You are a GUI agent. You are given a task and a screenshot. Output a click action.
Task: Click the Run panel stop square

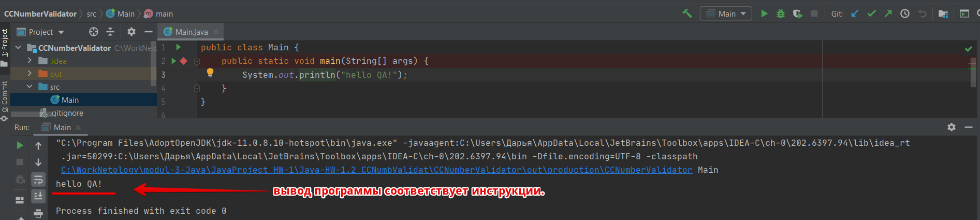(x=20, y=162)
